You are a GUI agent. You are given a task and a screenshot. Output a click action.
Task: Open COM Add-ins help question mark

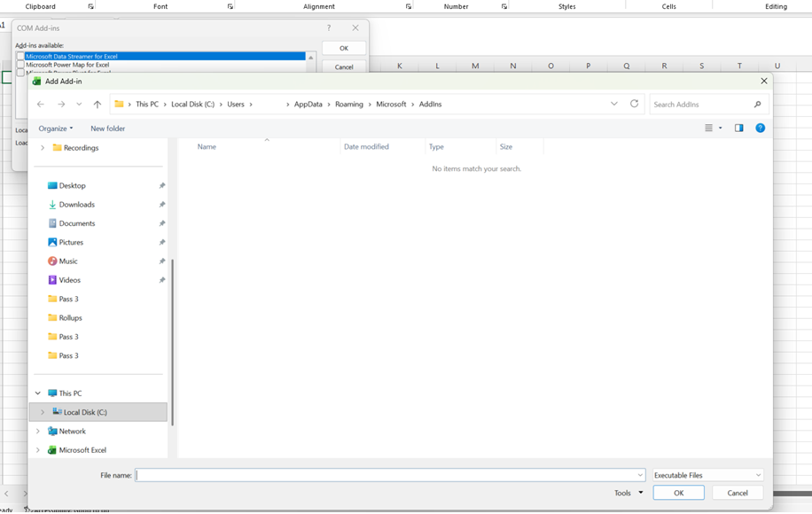click(x=328, y=28)
